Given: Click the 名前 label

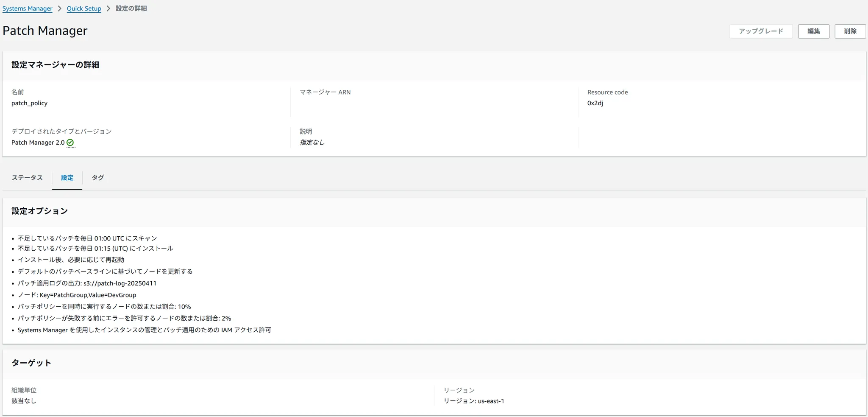Looking at the screenshot, I should tap(17, 92).
